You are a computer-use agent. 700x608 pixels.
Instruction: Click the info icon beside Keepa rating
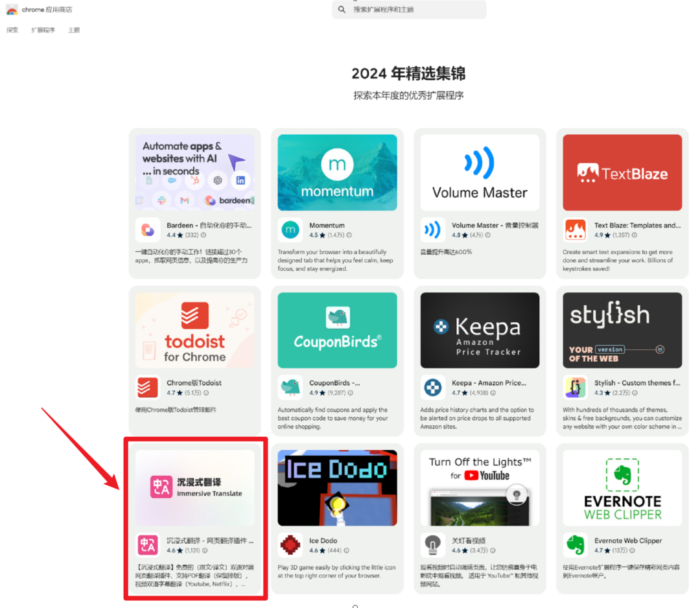(493, 393)
